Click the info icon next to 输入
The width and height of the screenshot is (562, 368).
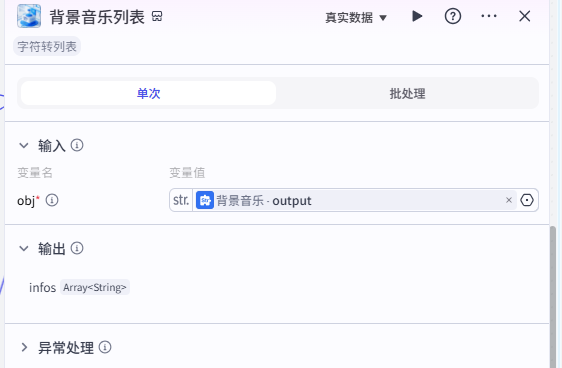point(77,145)
